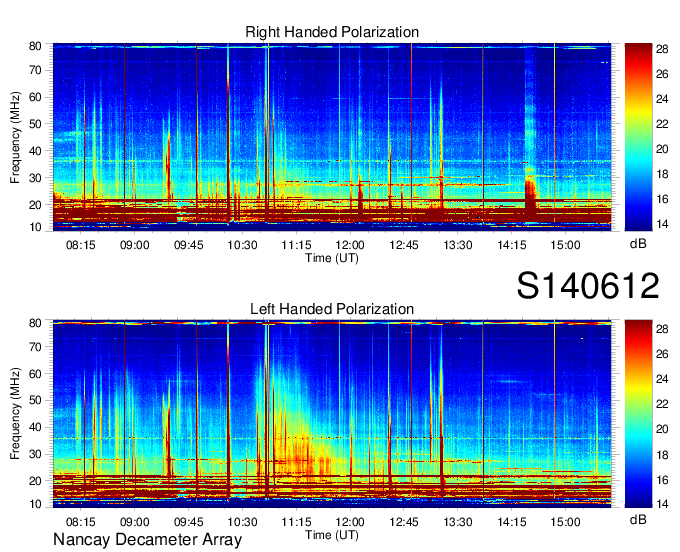Click the "08:15" tick on the right-handed plot

(x=81, y=245)
